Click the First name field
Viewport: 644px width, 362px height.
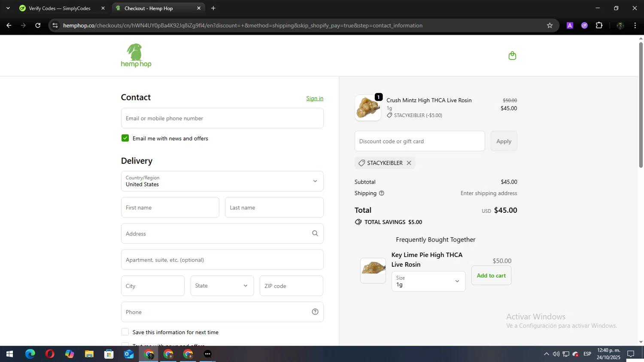[170, 208]
